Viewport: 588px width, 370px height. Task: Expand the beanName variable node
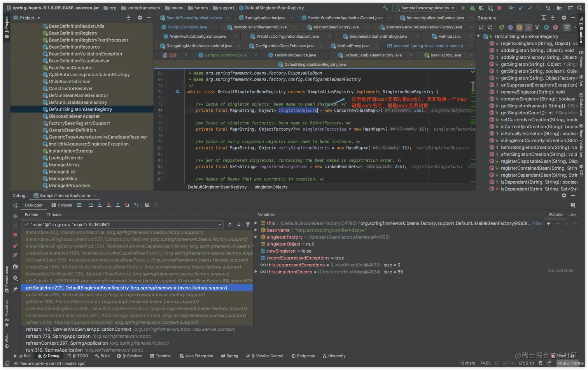pyautogui.click(x=256, y=230)
